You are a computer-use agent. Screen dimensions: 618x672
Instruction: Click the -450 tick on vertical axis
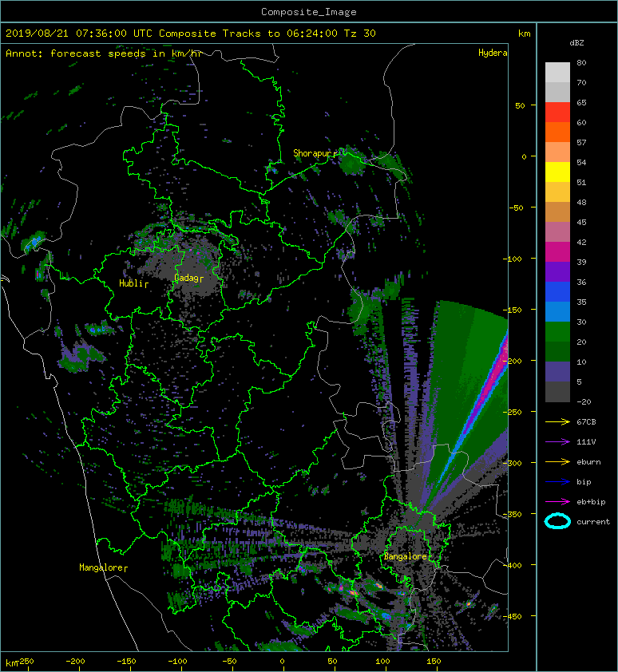click(x=513, y=616)
